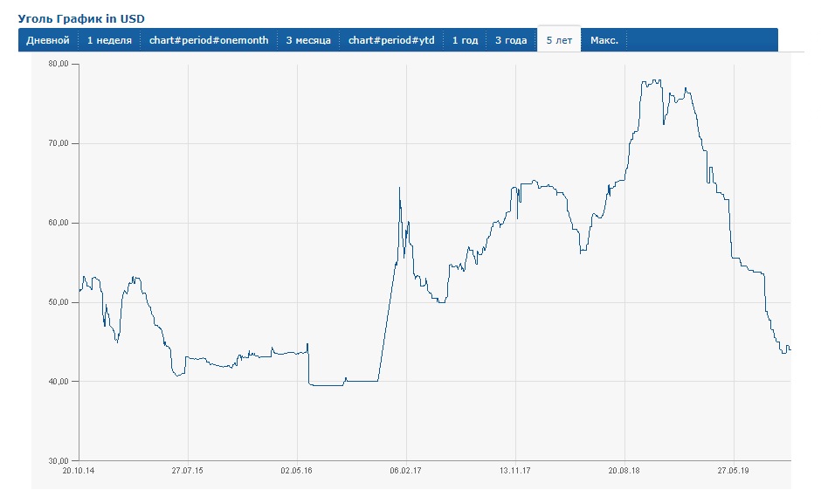821x504 pixels.
Task: Select the active 5 лет tab
Action: tap(560, 41)
